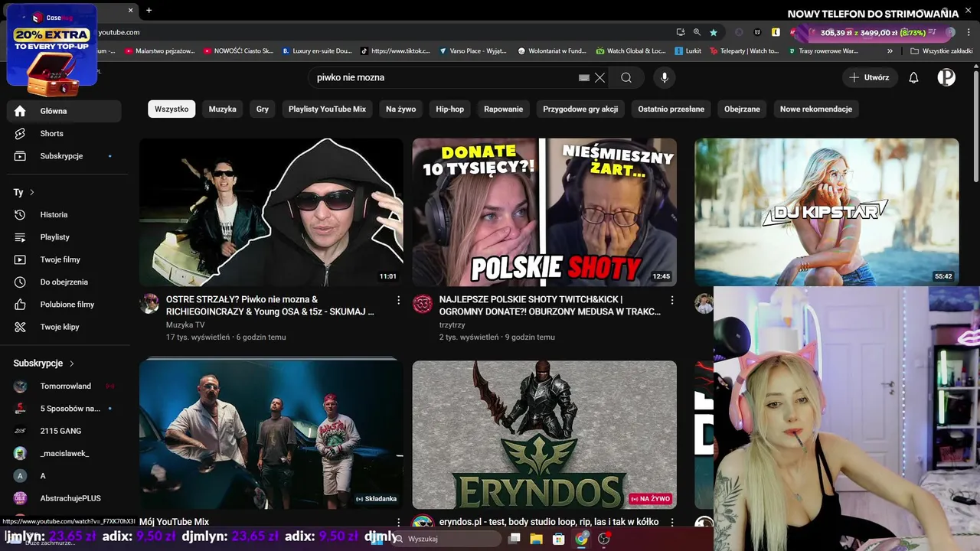This screenshot has width=980, height=551.
Task: Open the Do obejrzenia watch-later list
Action: [64, 282]
